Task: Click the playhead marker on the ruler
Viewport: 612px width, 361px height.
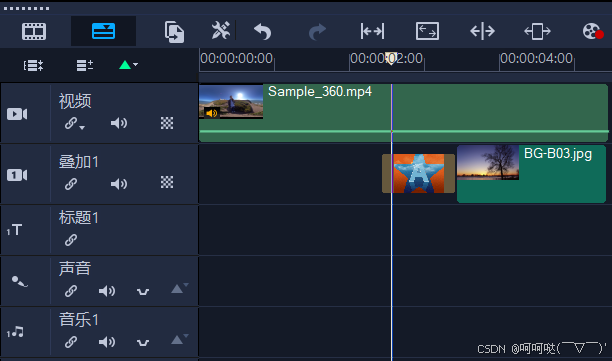Action: pyautogui.click(x=391, y=59)
